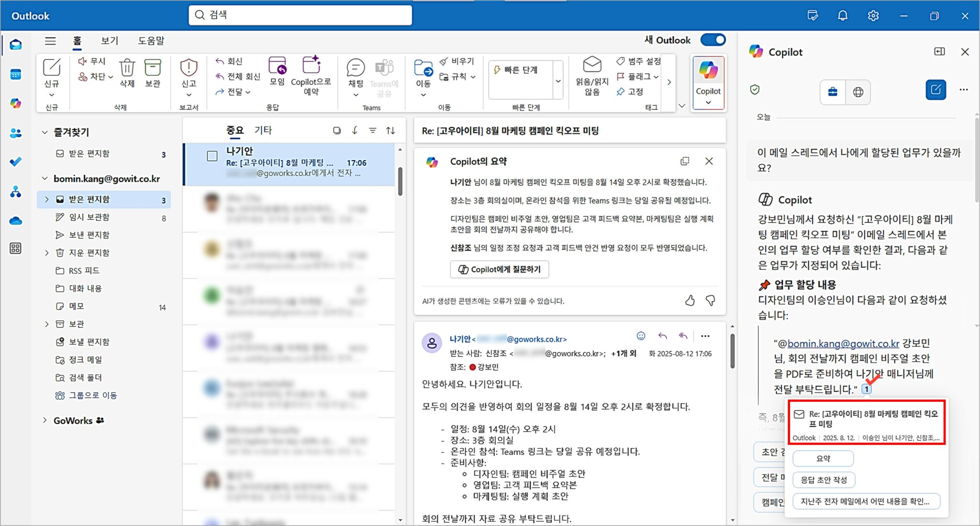
Task: Check the checkbox on 나기안 email
Action: (212, 156)
